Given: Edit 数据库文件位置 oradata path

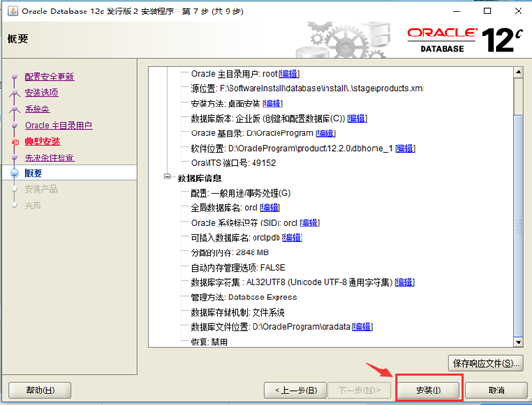Looking at the screenshot, I should [362, 327].
